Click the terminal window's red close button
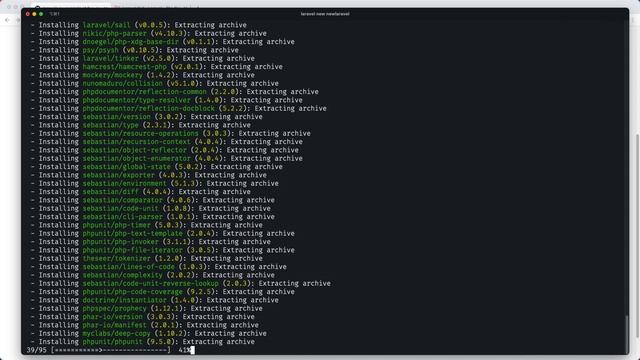The image size is (640, 360). click(28, 14)
